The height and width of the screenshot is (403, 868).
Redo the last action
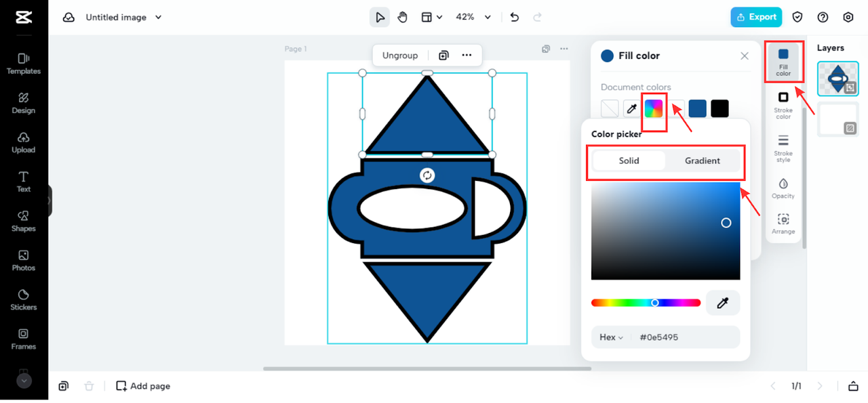click(538, 17)
